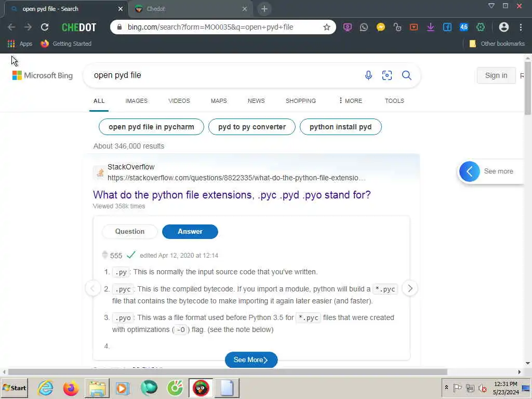Switch to the NEWS tab
532x399 pixels.
tap(256, 101)
